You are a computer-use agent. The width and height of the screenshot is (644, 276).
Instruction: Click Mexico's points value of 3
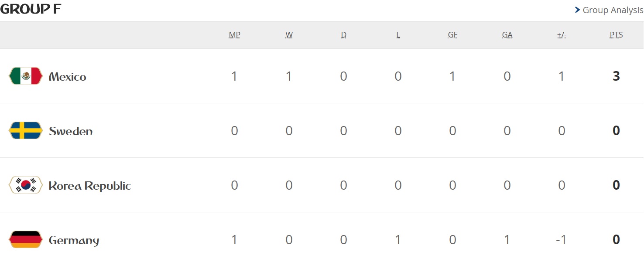tap(616, 76)
